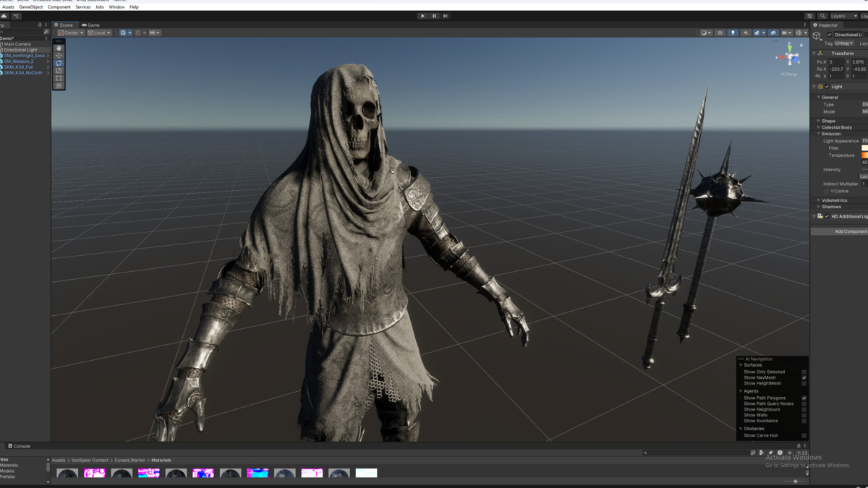Viewport: 868px width, 488px height.
Task: Click the scene orientation gizmo
Action: pos(788,58)
